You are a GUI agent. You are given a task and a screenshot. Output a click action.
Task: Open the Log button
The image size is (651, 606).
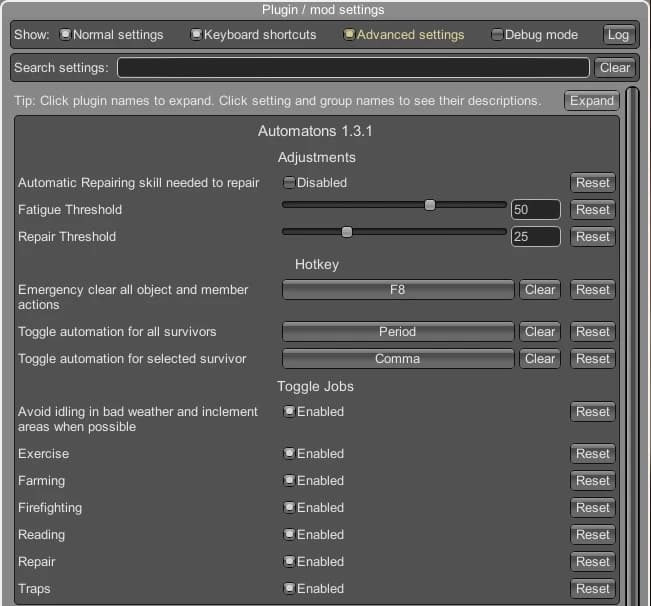pyautogui.click(x=618, y=35)
